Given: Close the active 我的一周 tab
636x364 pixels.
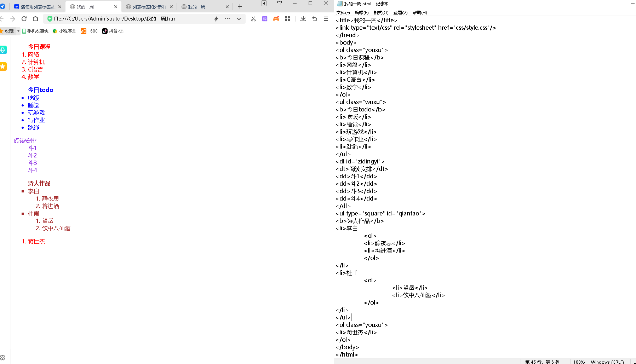Looking at the screenshot, I should (x=116, y=7).
